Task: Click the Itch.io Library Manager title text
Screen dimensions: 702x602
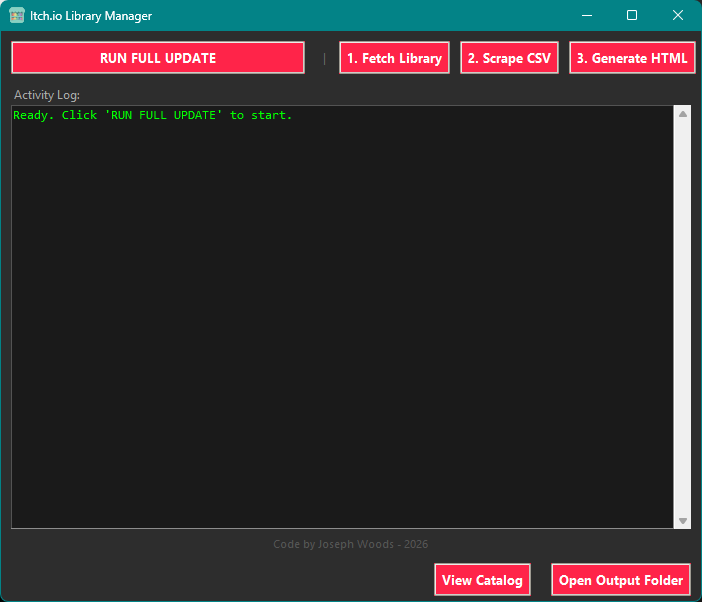Action: click(91, 16)
